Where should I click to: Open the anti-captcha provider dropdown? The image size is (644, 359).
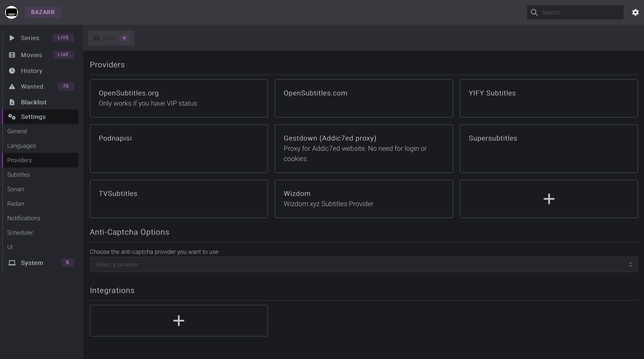coord(360,264)
